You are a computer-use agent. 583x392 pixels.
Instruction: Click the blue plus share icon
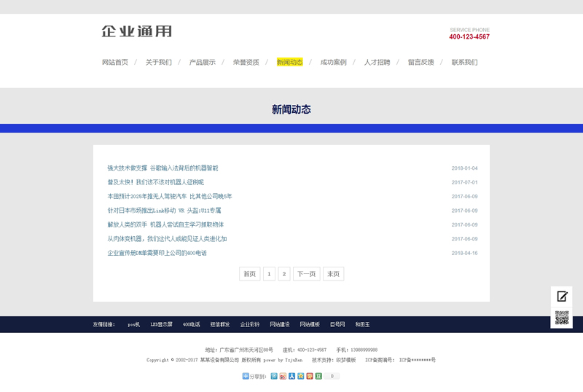(x=246, y=376)
